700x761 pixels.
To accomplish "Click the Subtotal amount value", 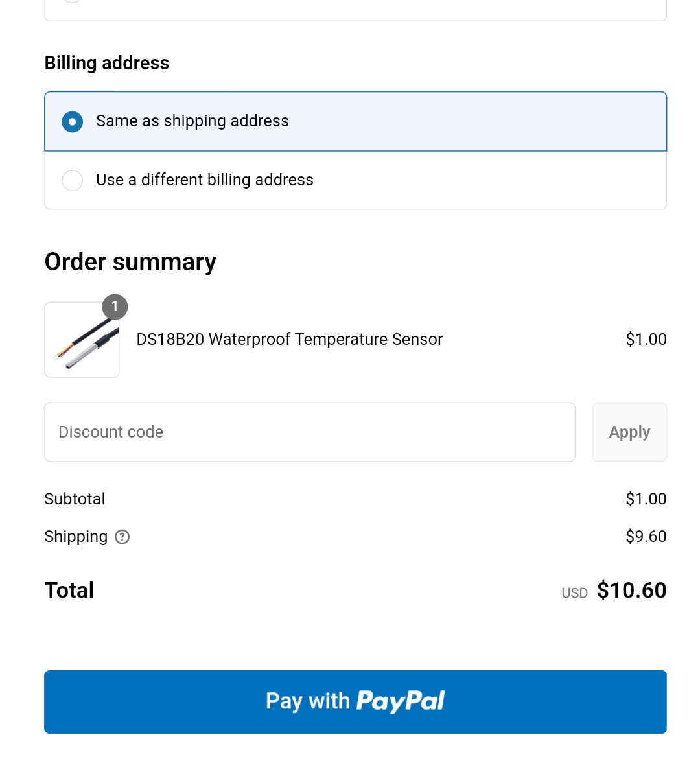I will (x=646, y=499).
